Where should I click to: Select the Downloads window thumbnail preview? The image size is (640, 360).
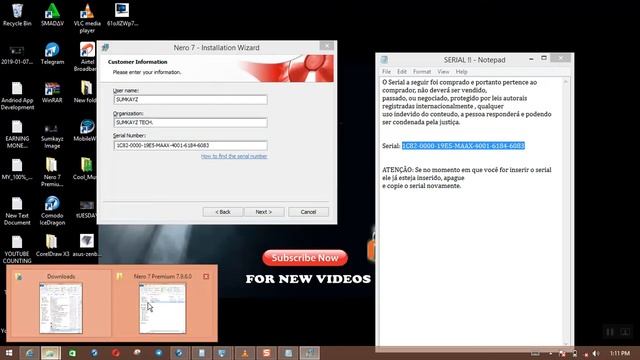(x=61, y=308)
